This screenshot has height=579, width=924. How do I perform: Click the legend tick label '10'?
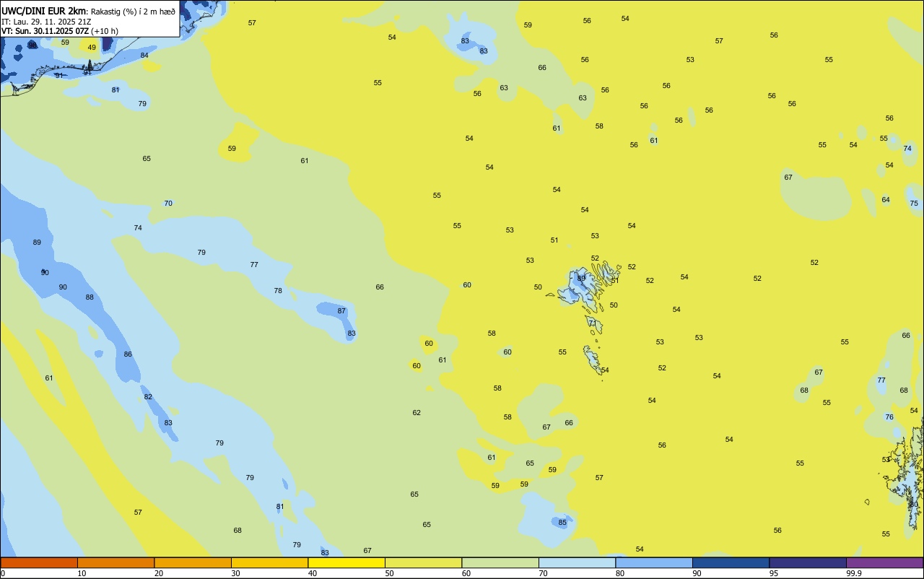82,573
